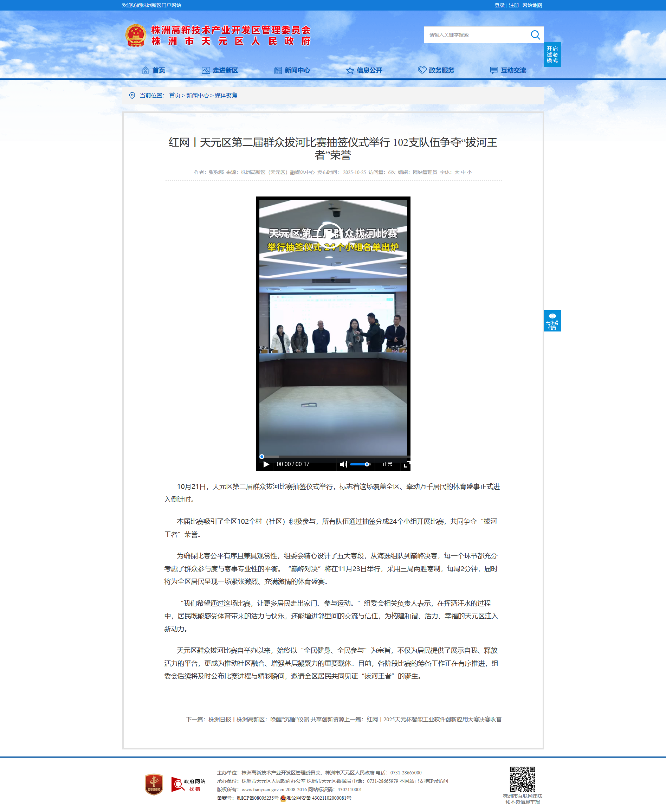The width and height of the screenshot is (666, 812).
Task: Enter fullscreen mode for the video
Action: pyautogui.click(x=407, y=465)
